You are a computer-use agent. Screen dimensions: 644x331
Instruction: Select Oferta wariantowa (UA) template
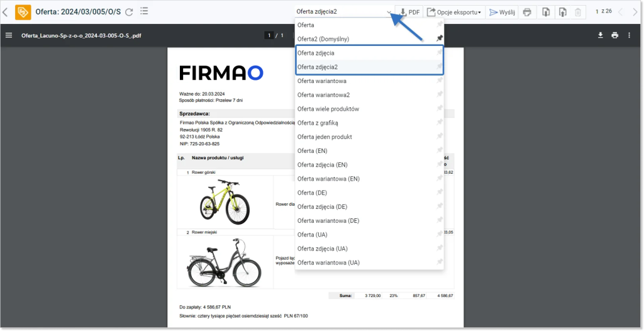(328, 262)
